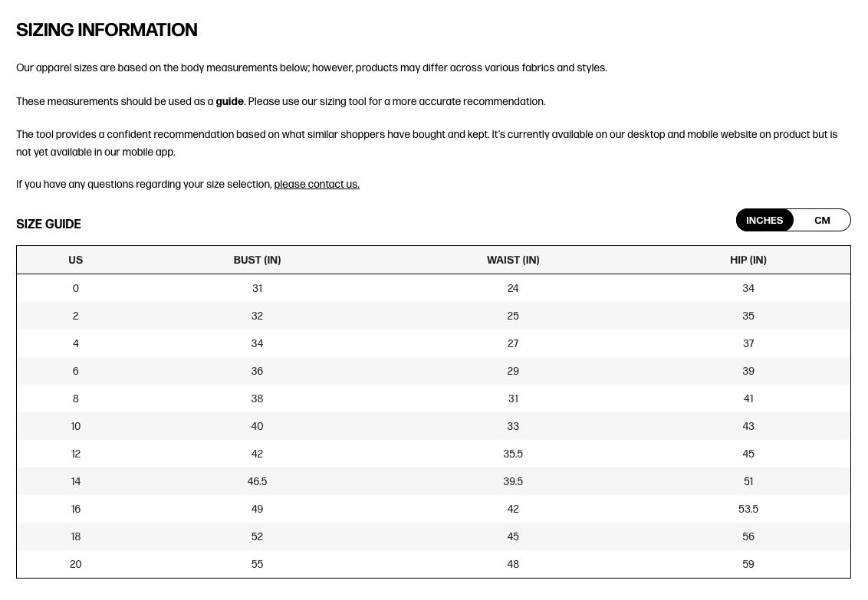The image size is (868, 600).
Task: Select the INCHES unit option
Action: tap(764, 221)
